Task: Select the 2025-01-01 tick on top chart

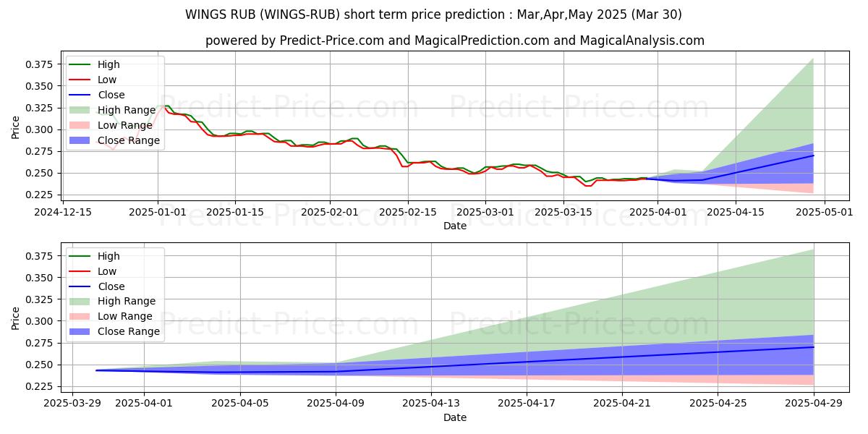Action: click(158, 212)
